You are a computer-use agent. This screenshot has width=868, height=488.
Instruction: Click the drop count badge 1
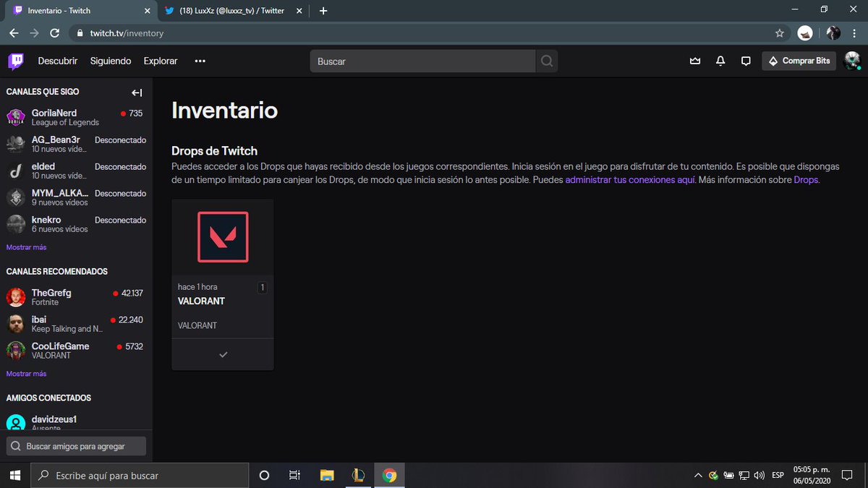(262, 288)
